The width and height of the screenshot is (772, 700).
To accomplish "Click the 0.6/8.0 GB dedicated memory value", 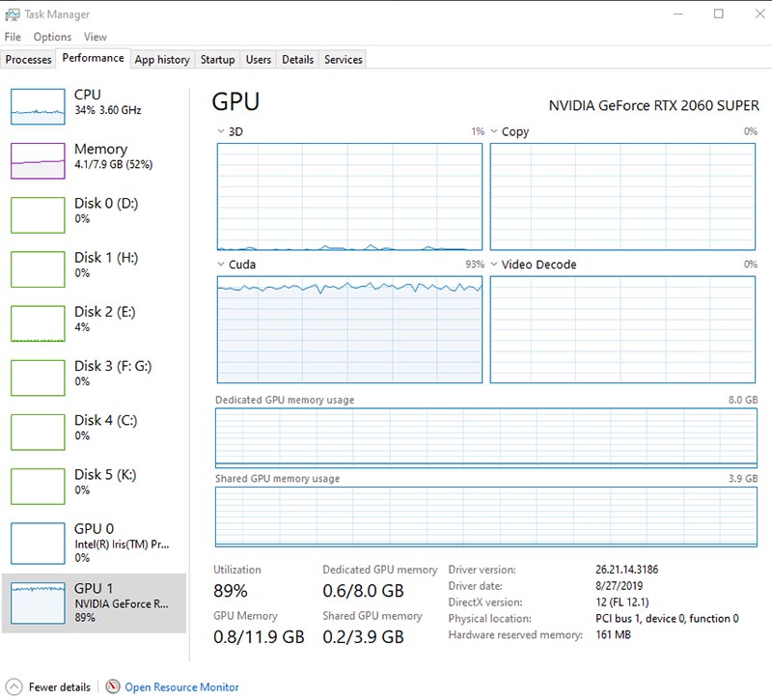I will [x=364, y=591].
